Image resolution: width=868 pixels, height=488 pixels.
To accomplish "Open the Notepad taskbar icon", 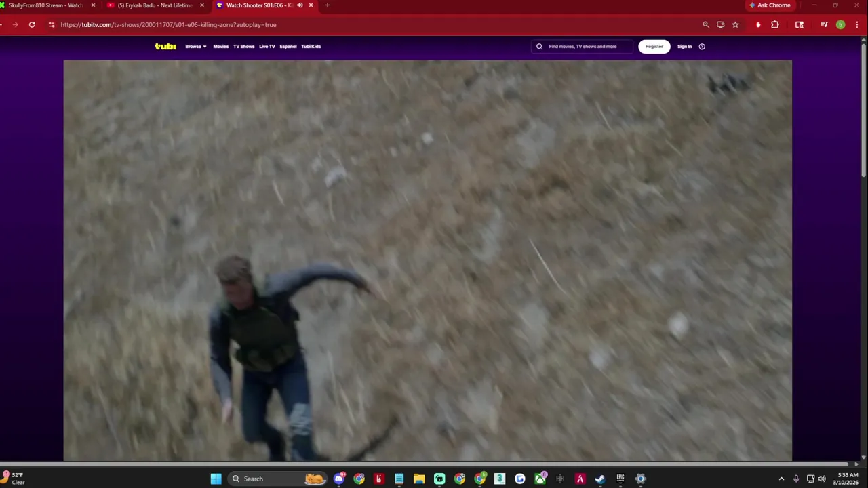I will point(399,479).
